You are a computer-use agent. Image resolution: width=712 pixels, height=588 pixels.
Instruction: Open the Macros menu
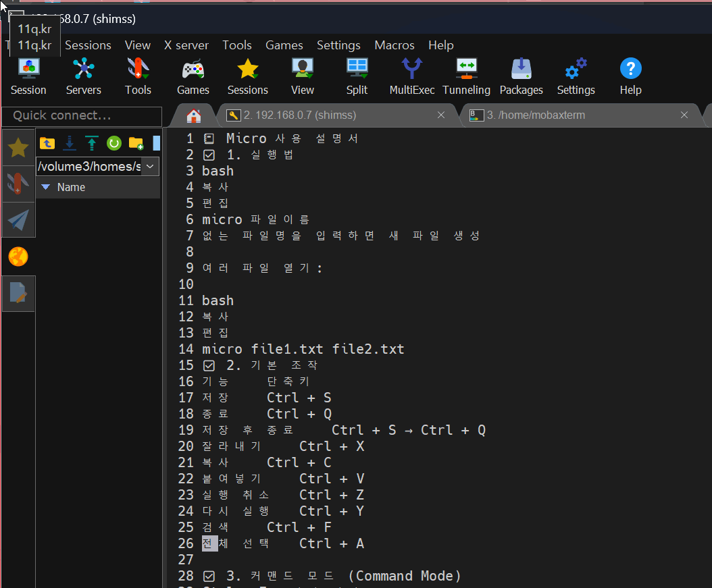394,45
